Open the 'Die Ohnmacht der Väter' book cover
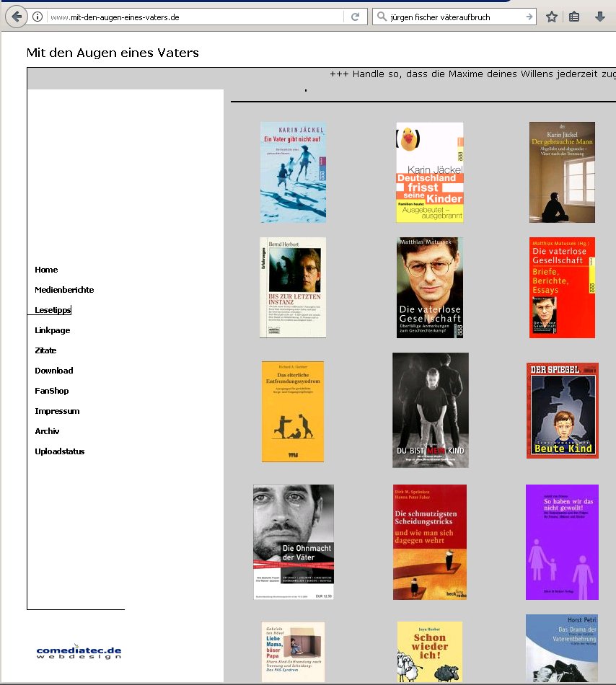The height and width of the screenshot is (685, 616). coord(293,542)
